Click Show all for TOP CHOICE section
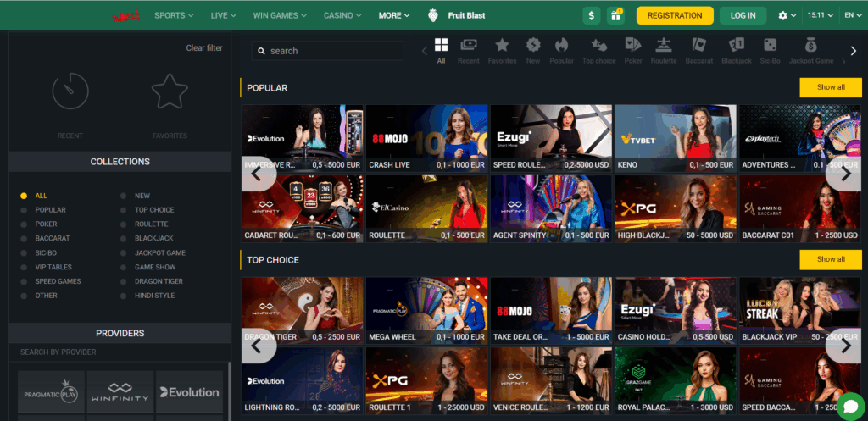The width and height of the screenshot is (868, 421). (x=831, y=259)
